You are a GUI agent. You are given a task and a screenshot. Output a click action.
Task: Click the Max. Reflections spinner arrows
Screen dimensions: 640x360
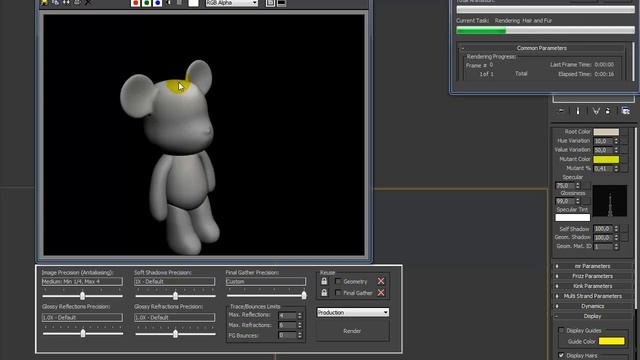tap(300, 316)
